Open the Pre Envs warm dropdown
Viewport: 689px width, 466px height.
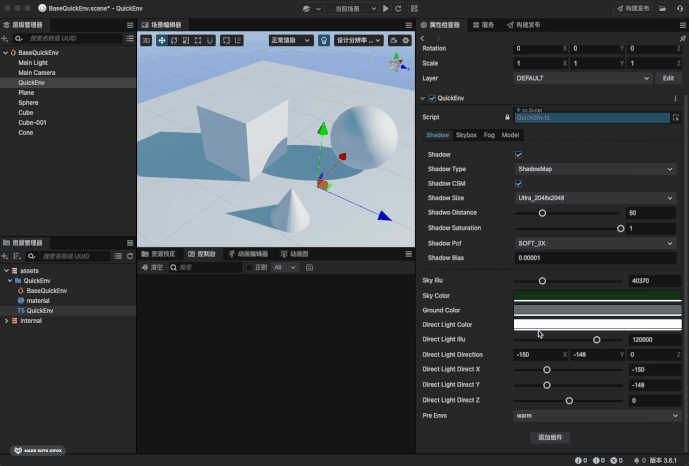(x=597, y=415)
